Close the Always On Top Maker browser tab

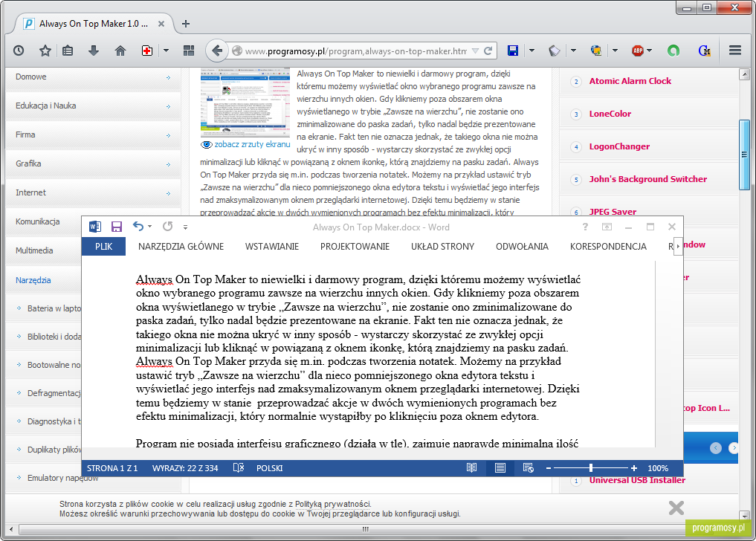point(161,24)
